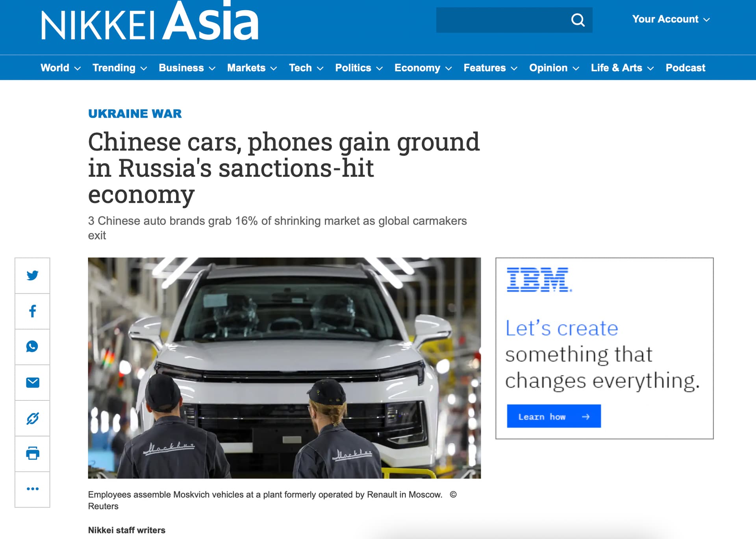Viewport: 756px width, 539px height.
Task: Select the Markets navigation item
Action: (x=252, y=68)
